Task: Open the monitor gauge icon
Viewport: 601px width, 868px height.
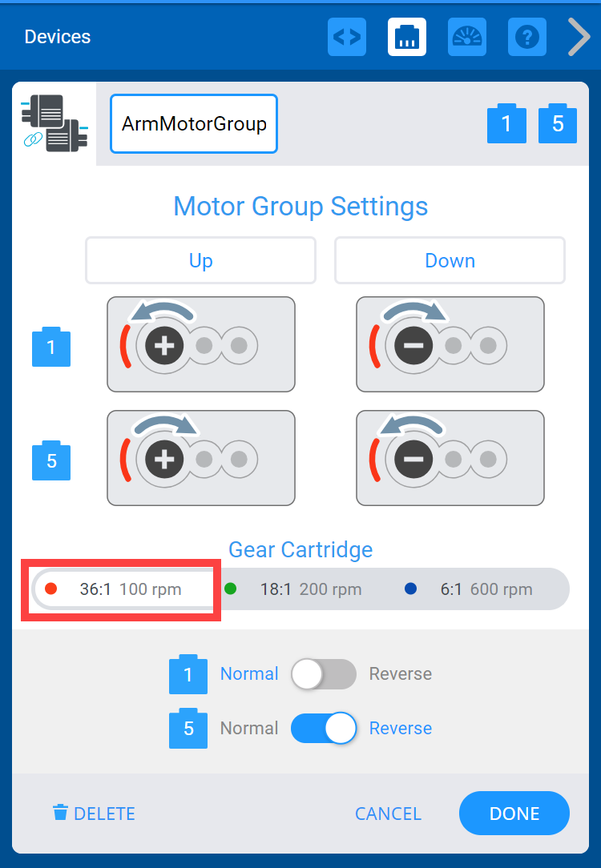Action: pyautogui.click(x=467, y=37)
